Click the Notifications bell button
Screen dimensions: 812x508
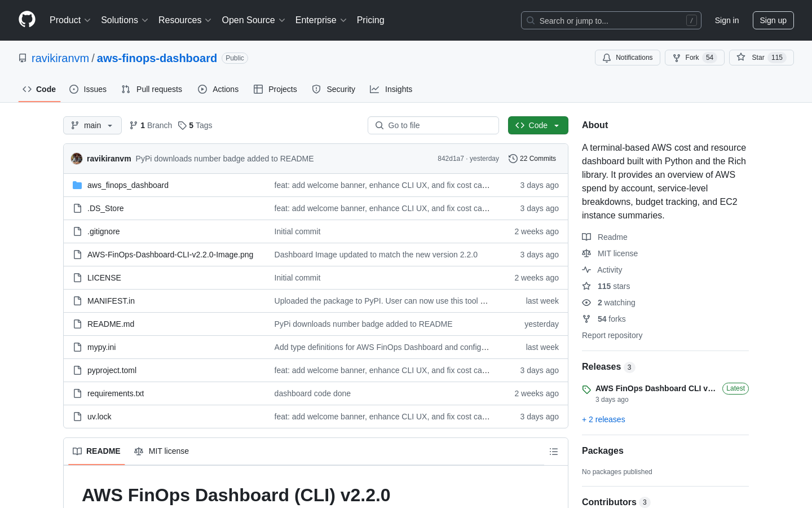(628, 58)
